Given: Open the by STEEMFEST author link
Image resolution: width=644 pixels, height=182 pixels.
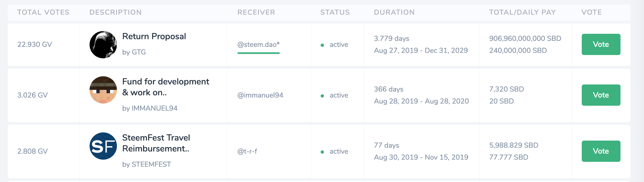Looking at the screenshot, I should pyautogui.click(x=147, y=164).
